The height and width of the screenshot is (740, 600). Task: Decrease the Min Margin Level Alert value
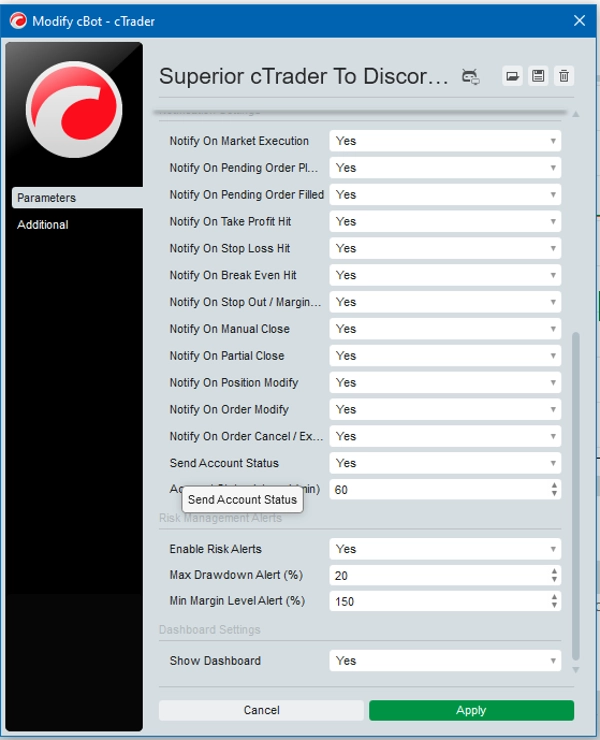554,606
